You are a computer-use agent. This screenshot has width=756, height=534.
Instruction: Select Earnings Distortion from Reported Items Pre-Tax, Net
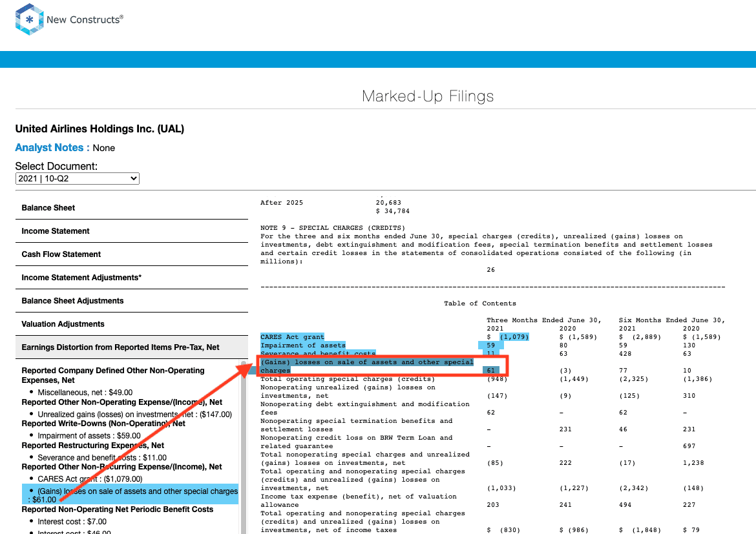[x=132, y=347]
